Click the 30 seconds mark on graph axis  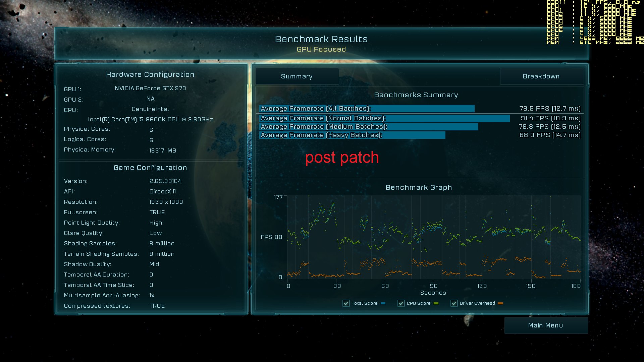pos(337,286)
